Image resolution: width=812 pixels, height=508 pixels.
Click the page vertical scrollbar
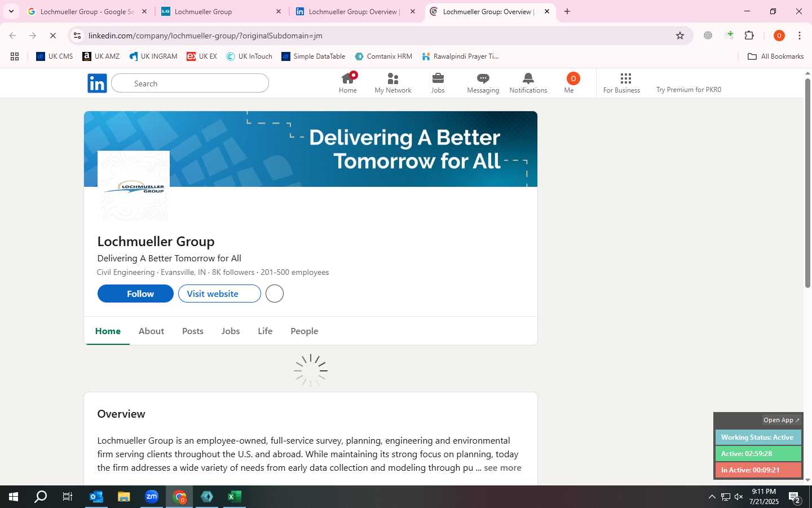807,183
